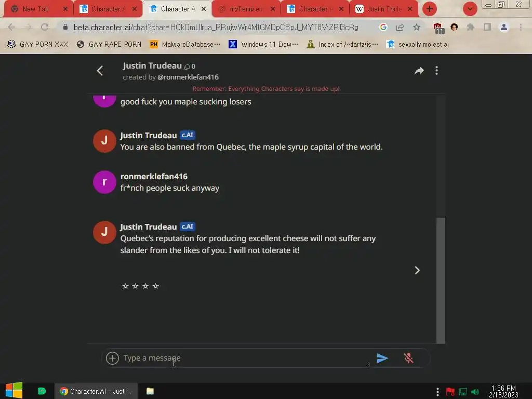Click the Justin Trudeau chat title
532x399 pixels.
152,65
